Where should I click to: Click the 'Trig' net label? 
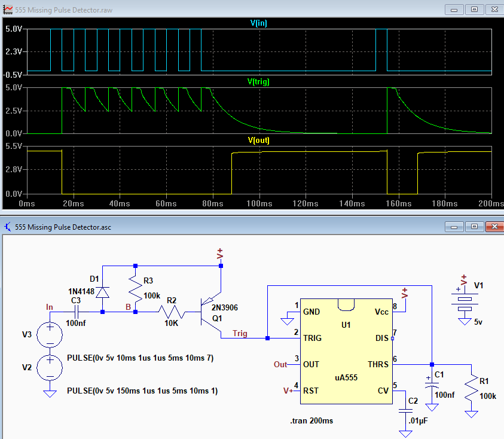(x=240, y=333)
